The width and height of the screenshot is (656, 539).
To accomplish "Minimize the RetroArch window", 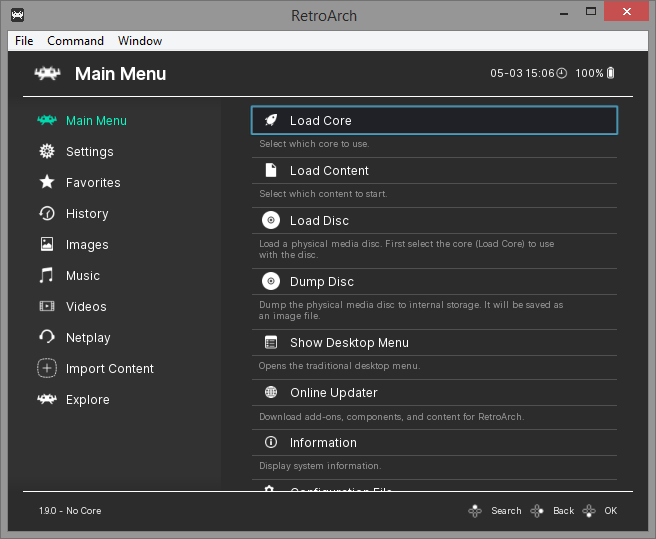I will pos(564,13).
